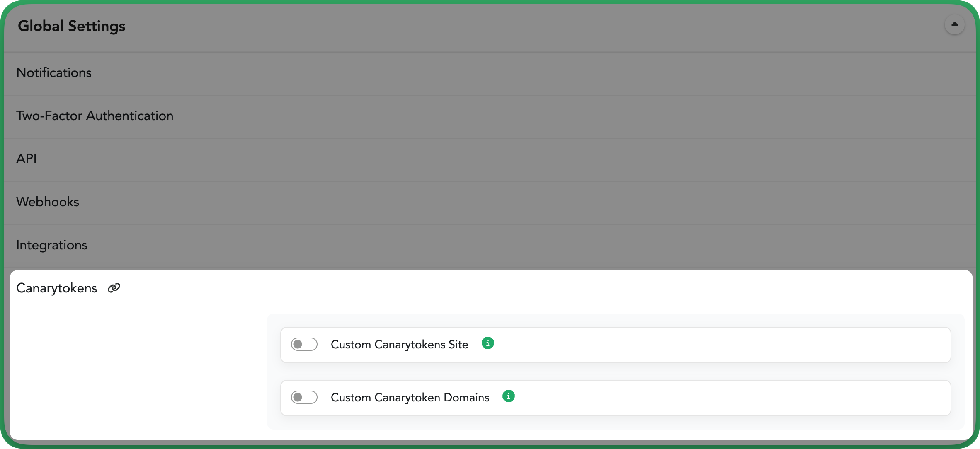Collapse the Global Settings panel arrow

pos(954,24)
